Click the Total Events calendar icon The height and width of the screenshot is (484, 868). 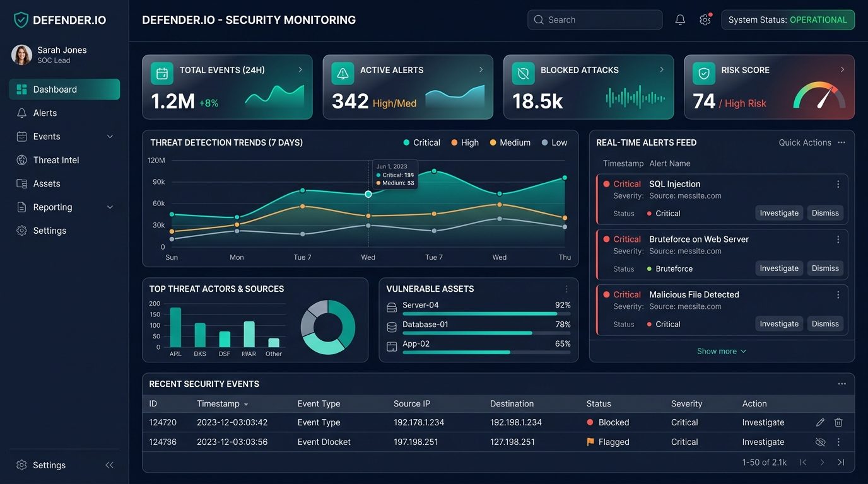tap(162, 73)
